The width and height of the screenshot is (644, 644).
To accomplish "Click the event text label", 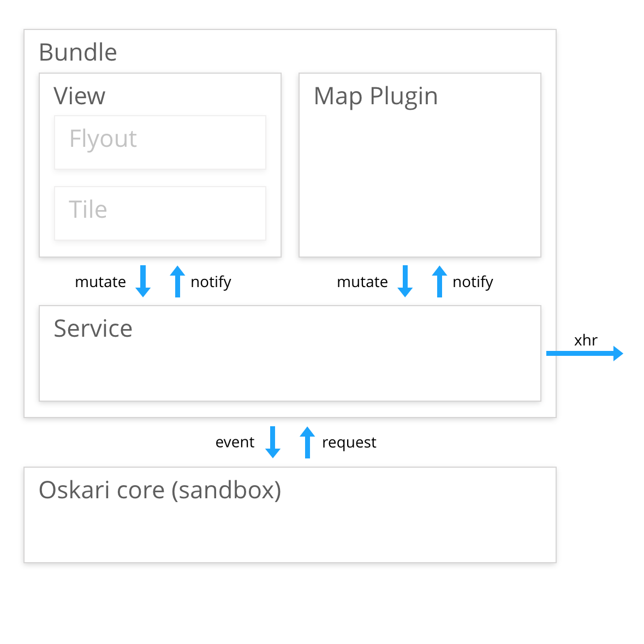I will [235, 442].
